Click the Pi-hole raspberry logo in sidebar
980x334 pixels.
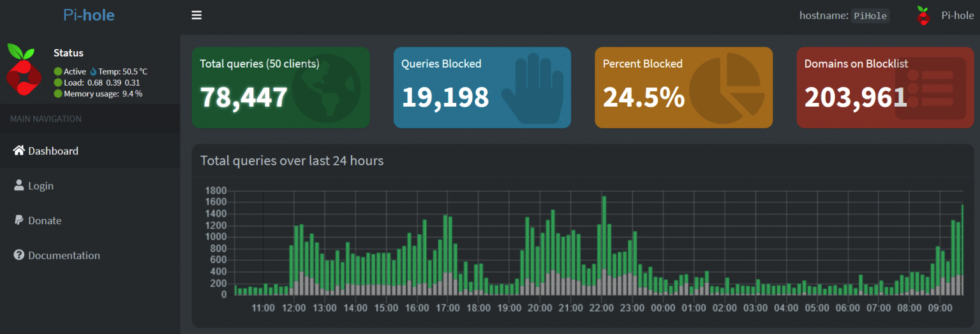click(24, 69)
